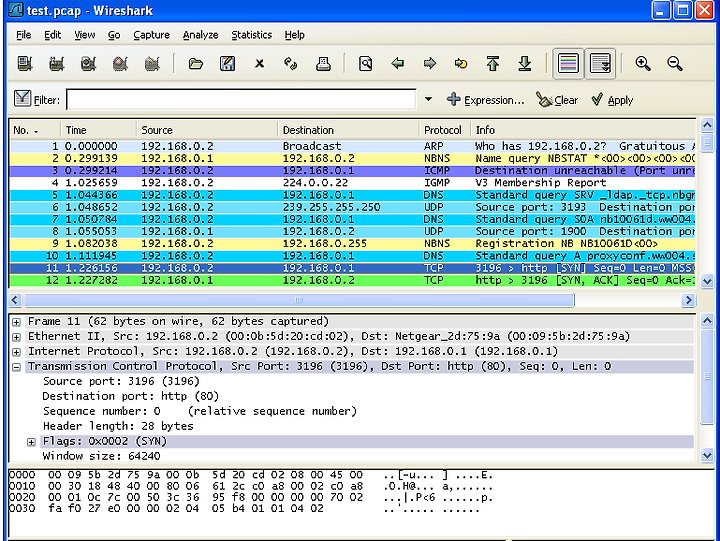
Task: Open the Capture menu
Action: coord(152,35)
